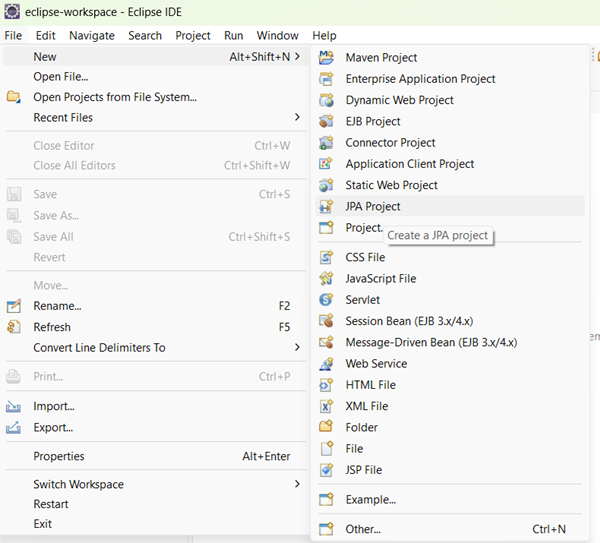
Task: Select the Dynamic Web Project icon
Action: [326, 100]
